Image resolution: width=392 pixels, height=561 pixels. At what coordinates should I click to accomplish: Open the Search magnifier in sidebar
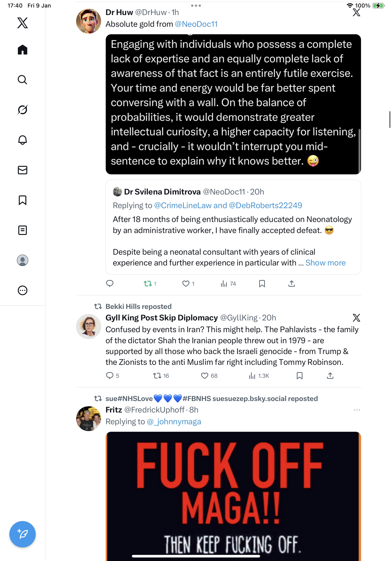pyautogui.click(x=23, y=80)
